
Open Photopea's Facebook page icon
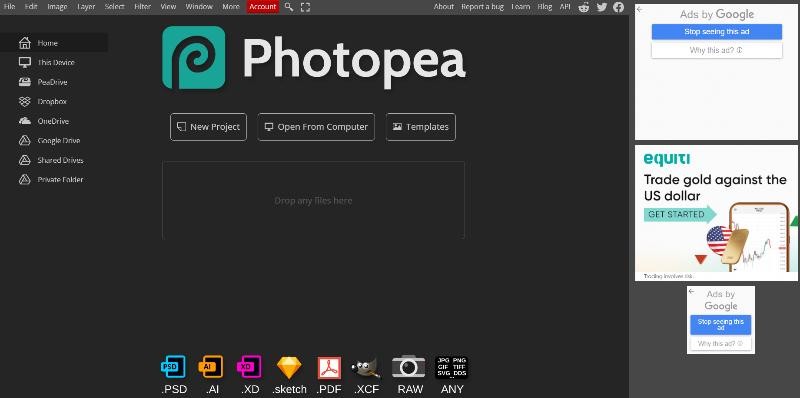coord(618,7)
